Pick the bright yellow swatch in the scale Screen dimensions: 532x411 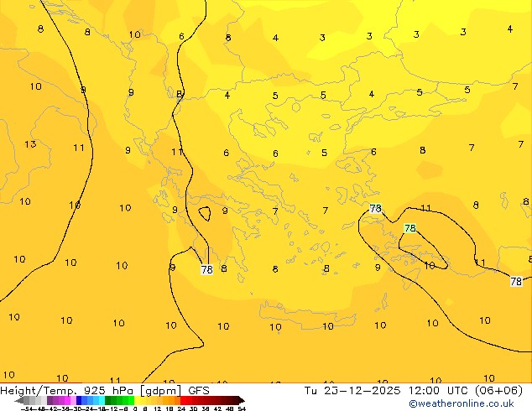(x=137, y=400)
